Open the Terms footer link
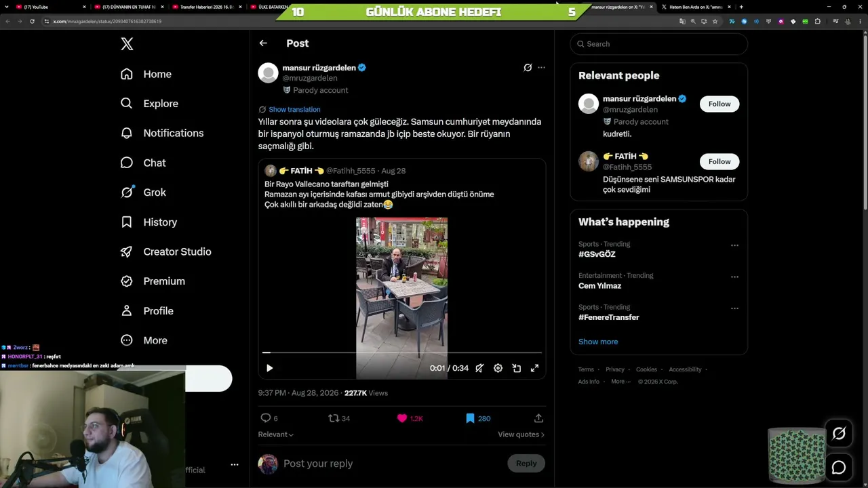 coord(586,369)
